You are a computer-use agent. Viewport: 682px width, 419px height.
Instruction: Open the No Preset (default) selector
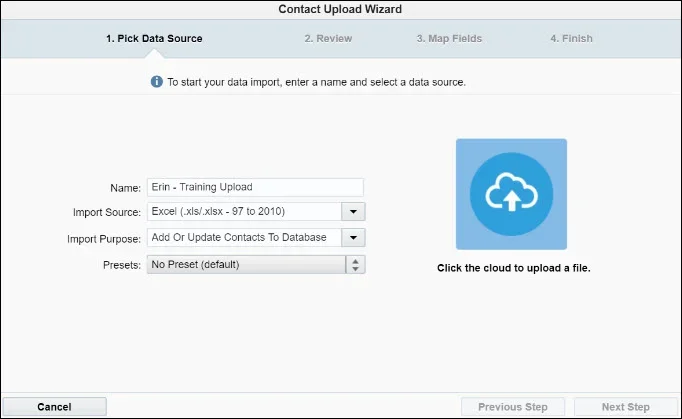click(x=246, y=264)
